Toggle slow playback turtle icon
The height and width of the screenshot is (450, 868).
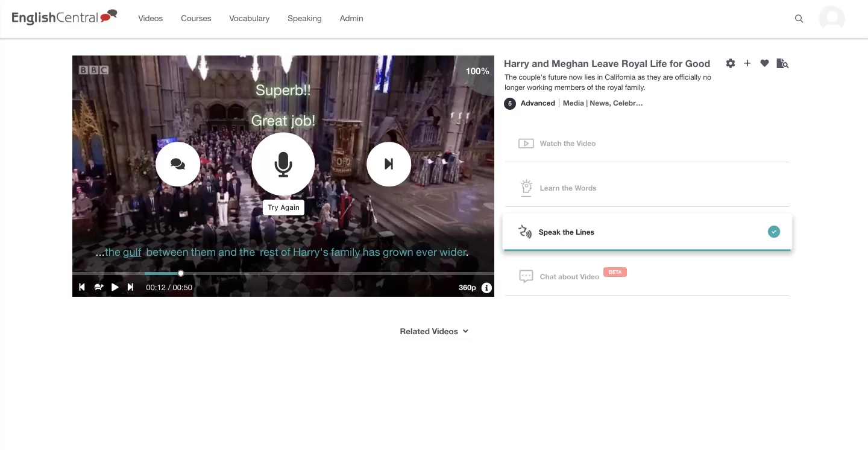[x=98, y=287]
